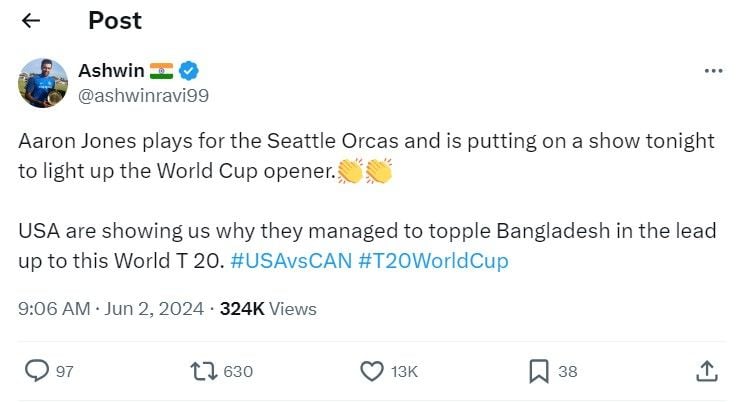This screenshot has height=402, width=743.
Task: Open the three-dot more options menu
Action: coord(712,71)
